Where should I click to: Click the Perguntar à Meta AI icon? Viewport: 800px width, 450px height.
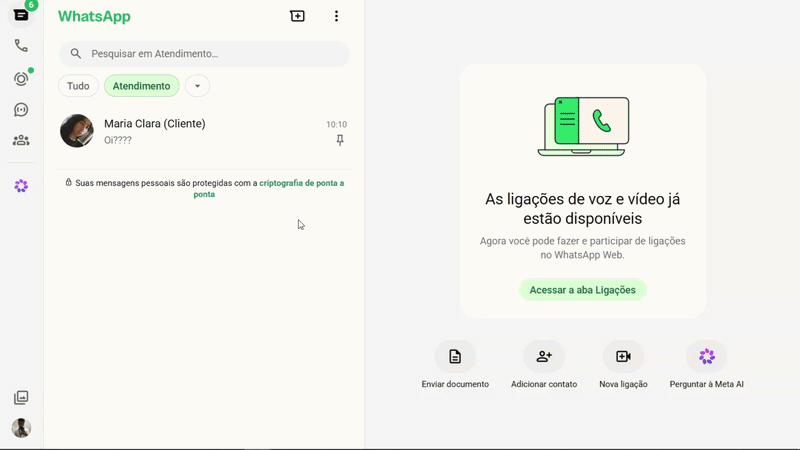tap(707, 356)
